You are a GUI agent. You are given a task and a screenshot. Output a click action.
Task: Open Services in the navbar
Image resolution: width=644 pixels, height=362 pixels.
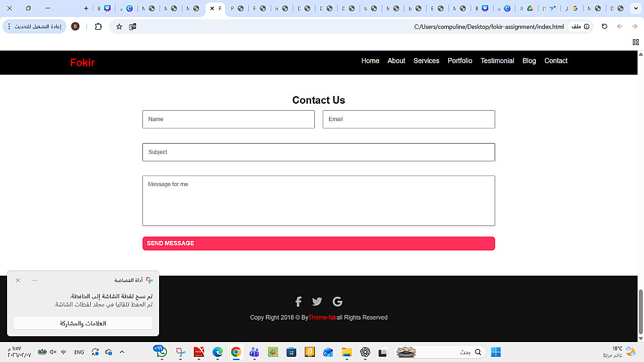coord(426,61)
